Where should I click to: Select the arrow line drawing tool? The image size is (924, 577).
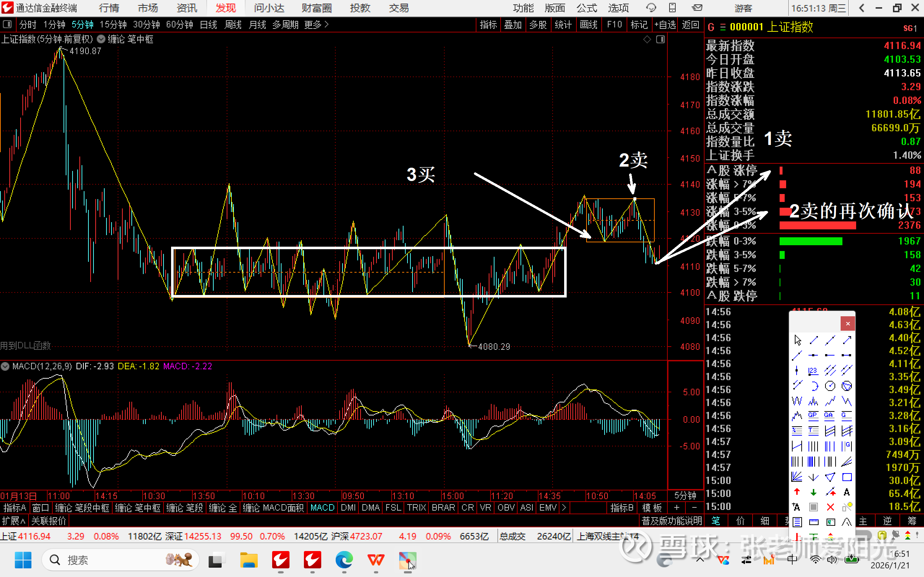coord(847,340)
